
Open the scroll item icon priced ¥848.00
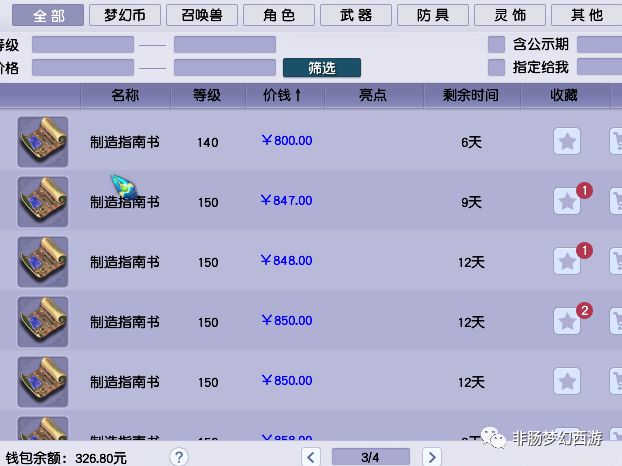point(43,262)
